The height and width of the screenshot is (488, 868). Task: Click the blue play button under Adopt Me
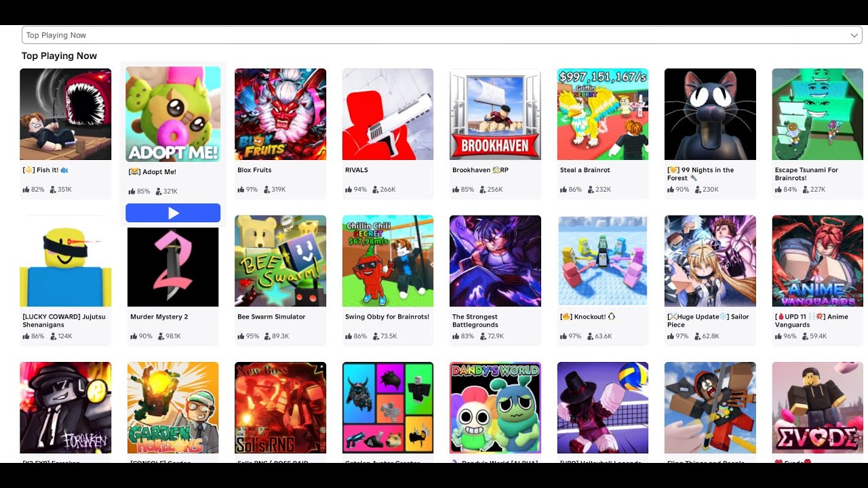click(173, 213)
